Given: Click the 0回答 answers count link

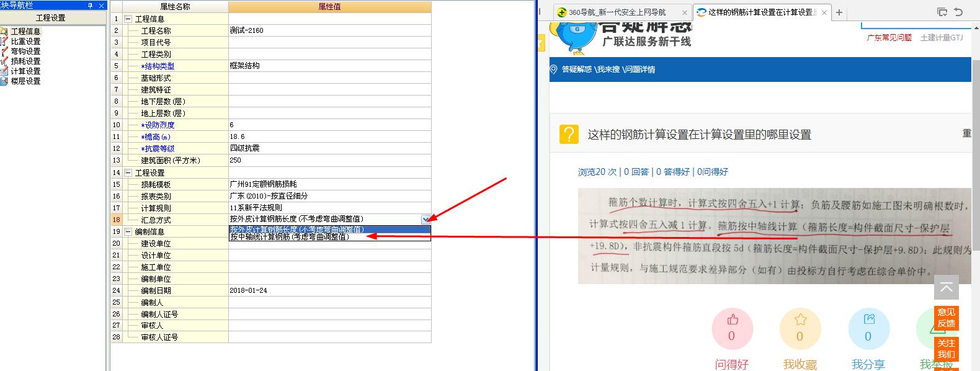Looking at the screenshot, I should (x=636, y=172).
